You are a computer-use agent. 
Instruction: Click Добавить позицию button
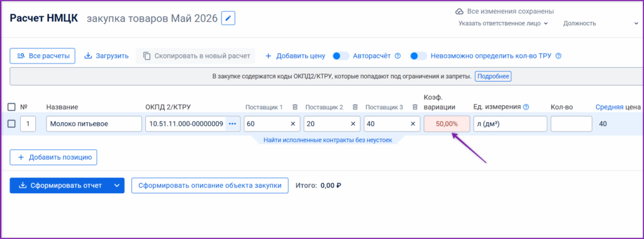53,157
